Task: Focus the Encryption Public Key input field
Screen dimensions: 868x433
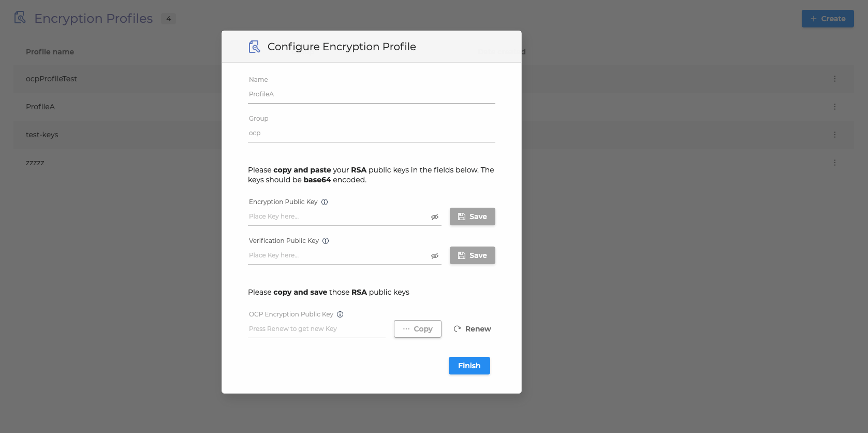Action: pyautogui.click(x=337, y=216)
